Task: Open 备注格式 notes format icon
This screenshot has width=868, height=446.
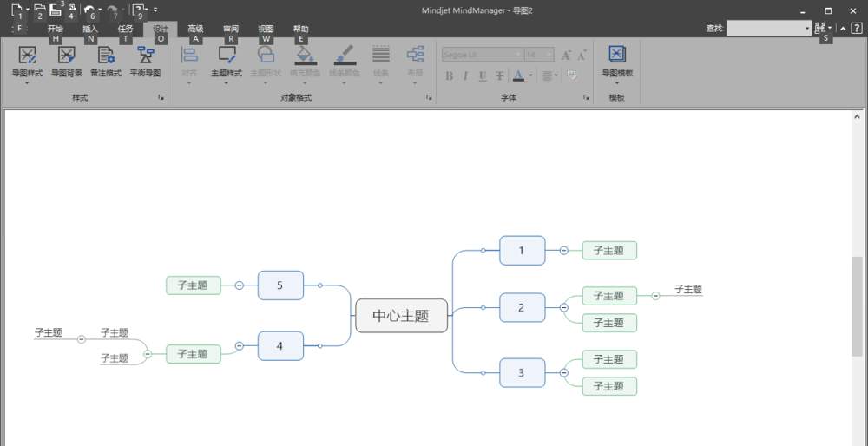Action: (106, 55)
